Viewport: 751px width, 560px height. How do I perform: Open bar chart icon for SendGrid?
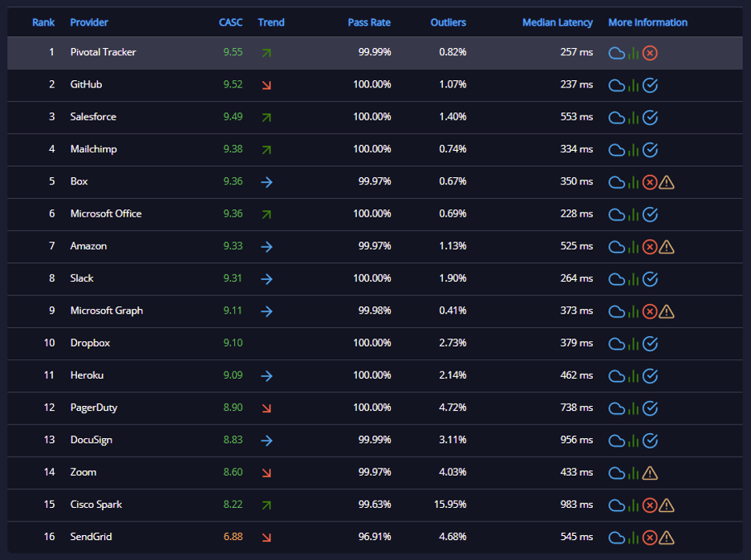pos(633,538)
